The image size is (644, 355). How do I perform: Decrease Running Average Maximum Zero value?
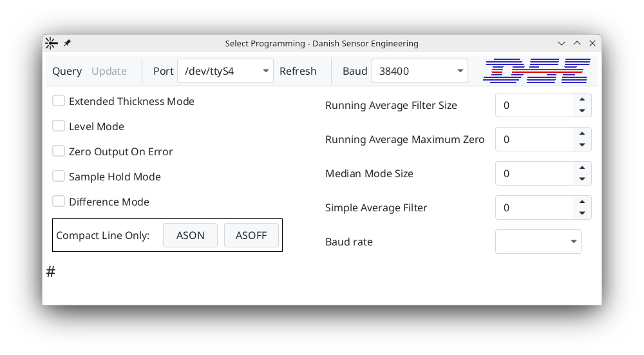[x=582, y=146]
